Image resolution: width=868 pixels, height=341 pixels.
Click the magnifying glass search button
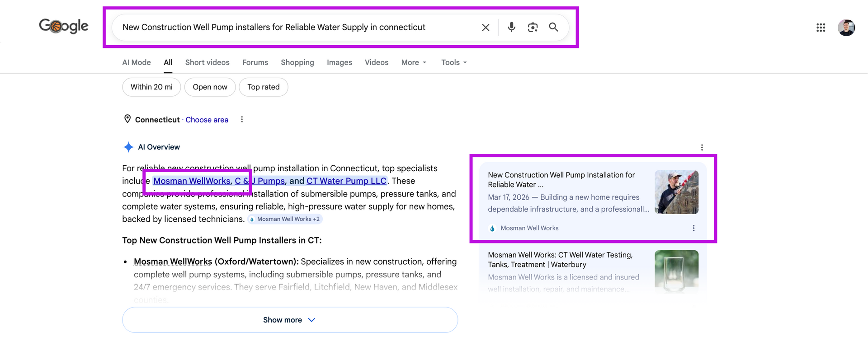tap(553, 27)
